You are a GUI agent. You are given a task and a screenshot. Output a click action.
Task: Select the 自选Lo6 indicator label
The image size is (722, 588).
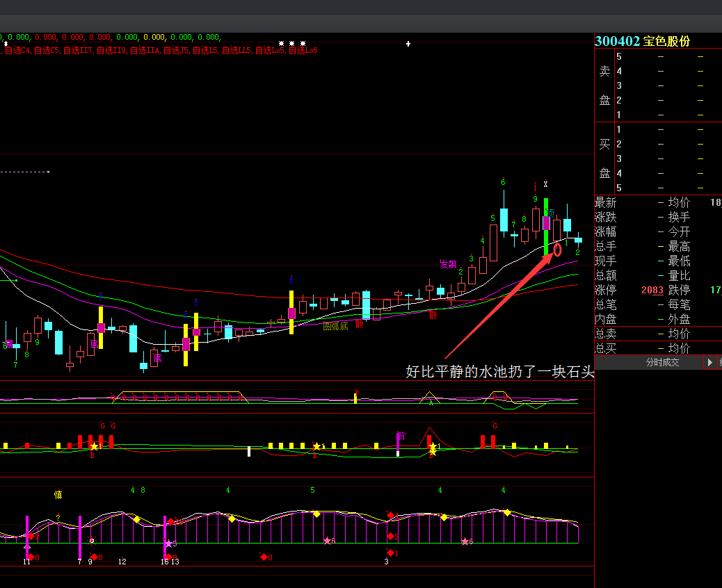[303, 50]
